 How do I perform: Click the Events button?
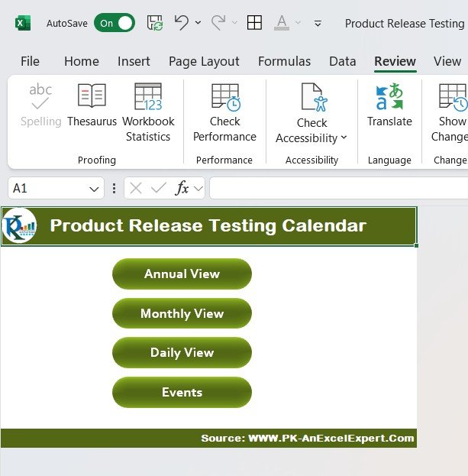click(x=182, y=392)
